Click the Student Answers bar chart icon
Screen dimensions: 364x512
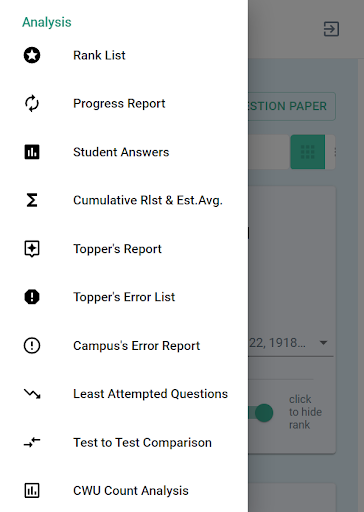click(x=32, y=152)
